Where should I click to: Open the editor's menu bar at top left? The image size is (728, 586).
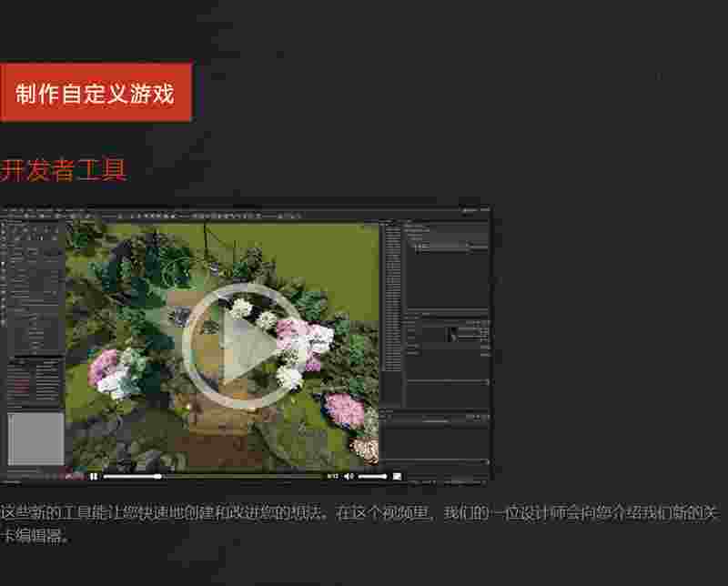tap(27, 210)
